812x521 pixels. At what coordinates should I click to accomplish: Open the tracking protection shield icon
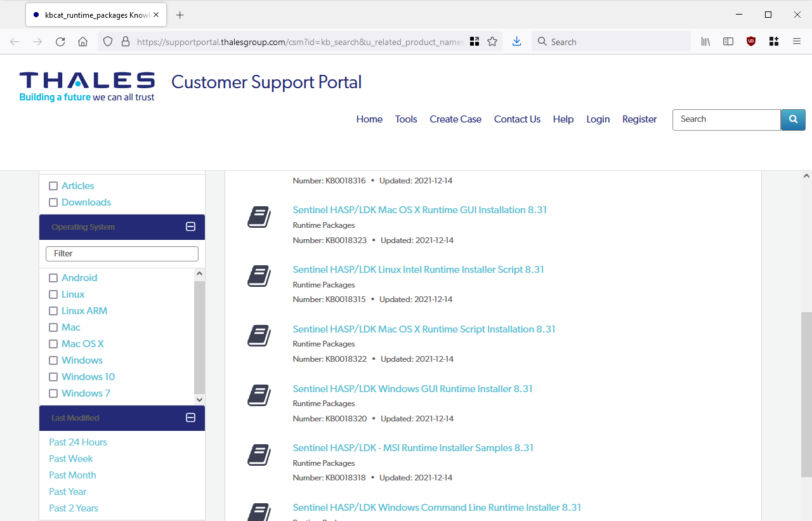click(108, 42)
